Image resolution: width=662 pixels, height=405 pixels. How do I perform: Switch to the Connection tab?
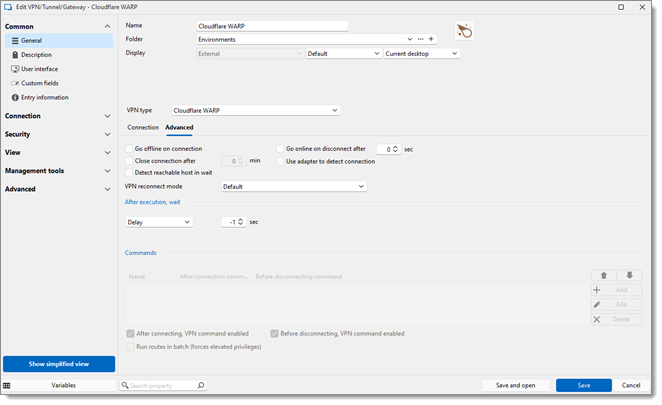pos(143,128)
